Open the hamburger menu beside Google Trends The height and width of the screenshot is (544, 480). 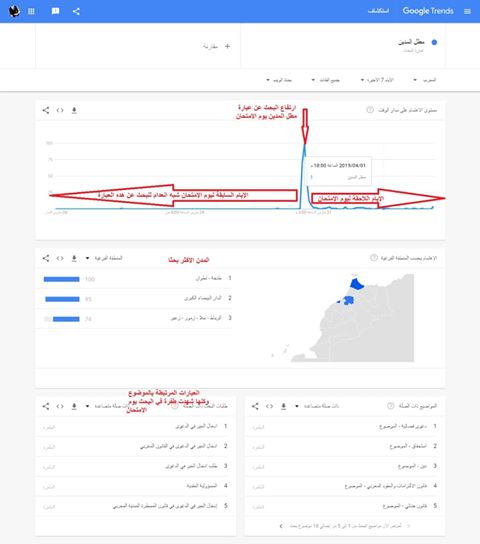click(x=467, y=11)
